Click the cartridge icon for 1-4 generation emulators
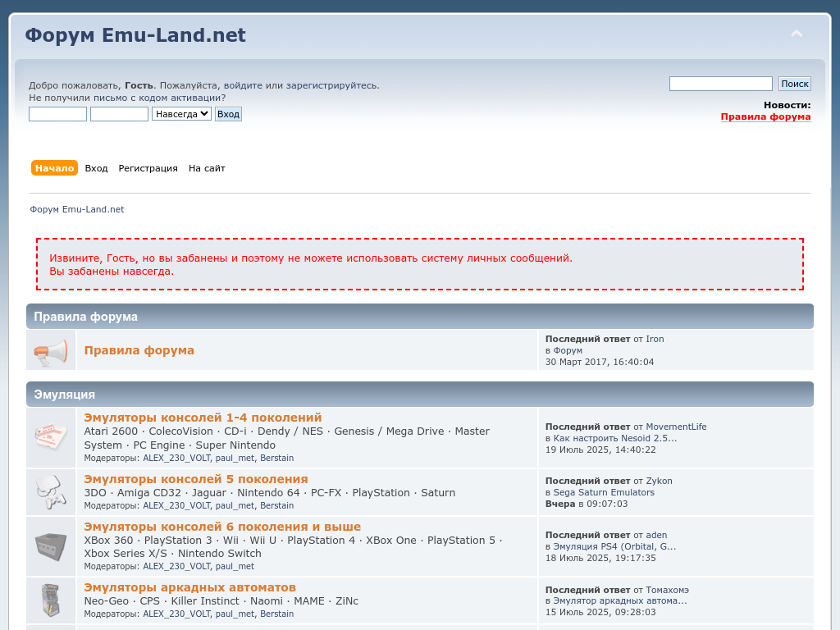This screenshot has height=630, width=840. pyautogui.click(x=51, y=436)
